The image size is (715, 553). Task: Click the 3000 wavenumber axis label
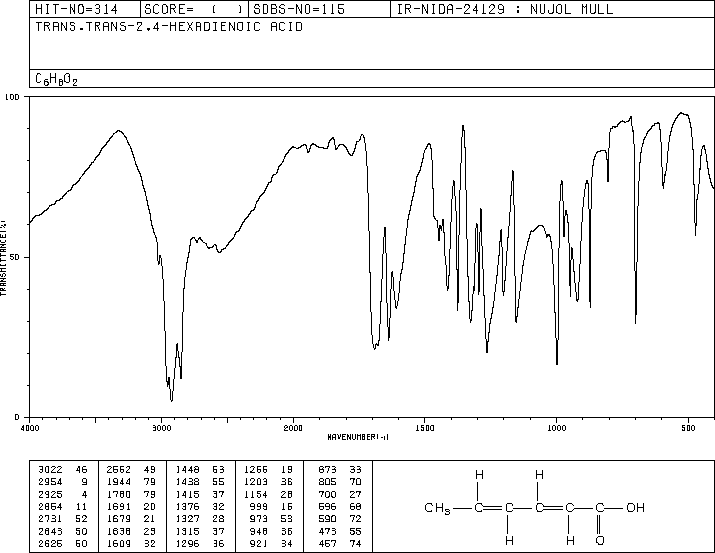click(x=161, y=428)
